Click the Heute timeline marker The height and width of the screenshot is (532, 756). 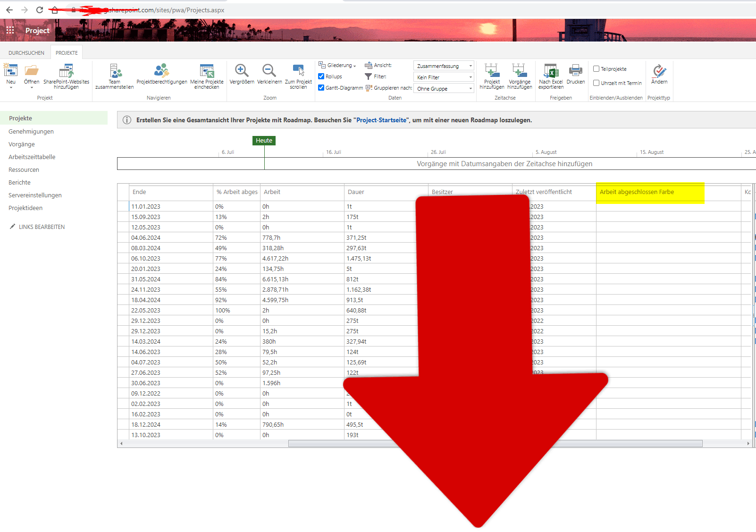pyautogui.click(x=264, y=140)
